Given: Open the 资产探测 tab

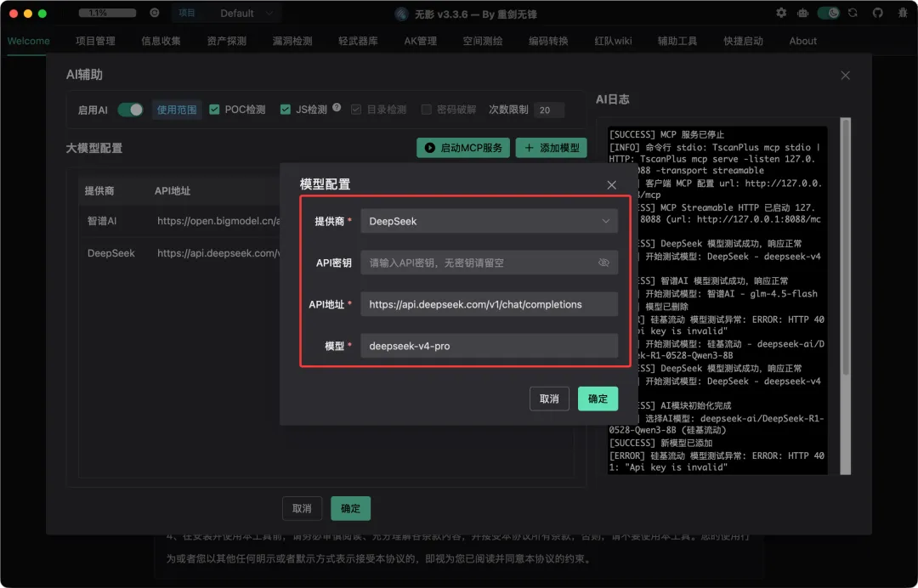Looking at the screenshot, I should tap(227, 41).
